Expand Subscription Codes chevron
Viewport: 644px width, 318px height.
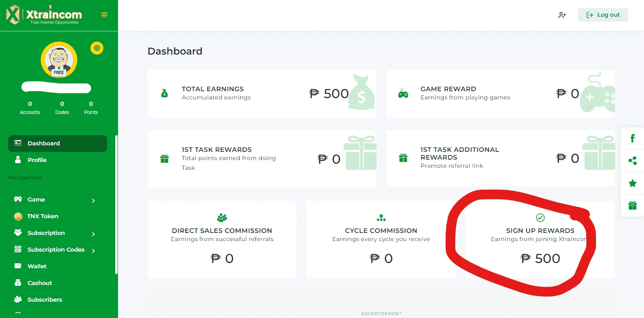[93, 251]
